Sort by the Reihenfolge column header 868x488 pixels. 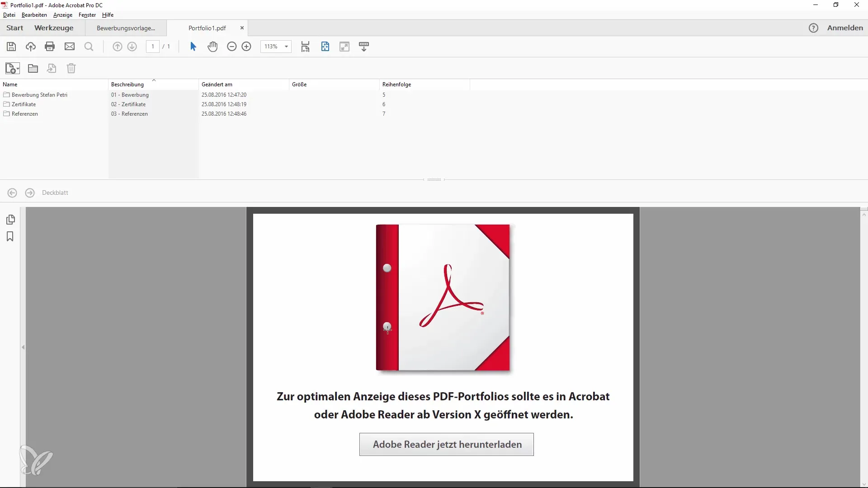click(425, 84)
